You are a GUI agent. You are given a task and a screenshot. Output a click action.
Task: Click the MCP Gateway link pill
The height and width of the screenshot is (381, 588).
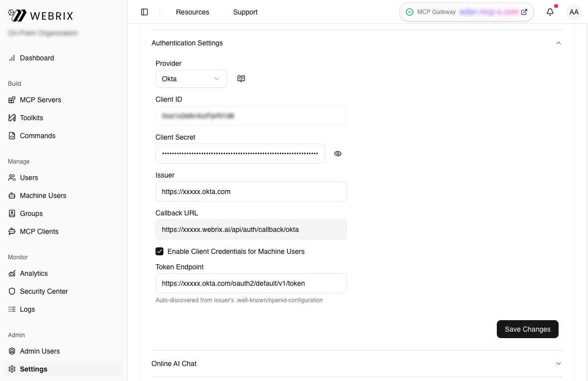(x=466, y=12)
